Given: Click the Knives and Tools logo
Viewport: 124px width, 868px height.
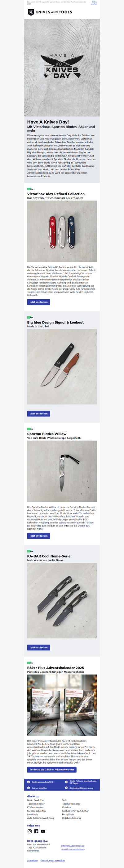Looking at the screenshot, I should [x=50, y=12].
